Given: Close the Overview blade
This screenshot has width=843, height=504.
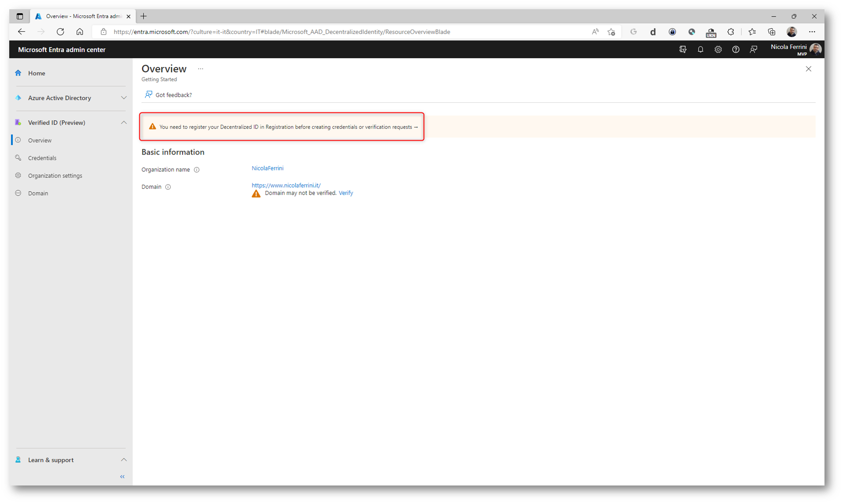Looking at the screenshot, I should [809, 69].
